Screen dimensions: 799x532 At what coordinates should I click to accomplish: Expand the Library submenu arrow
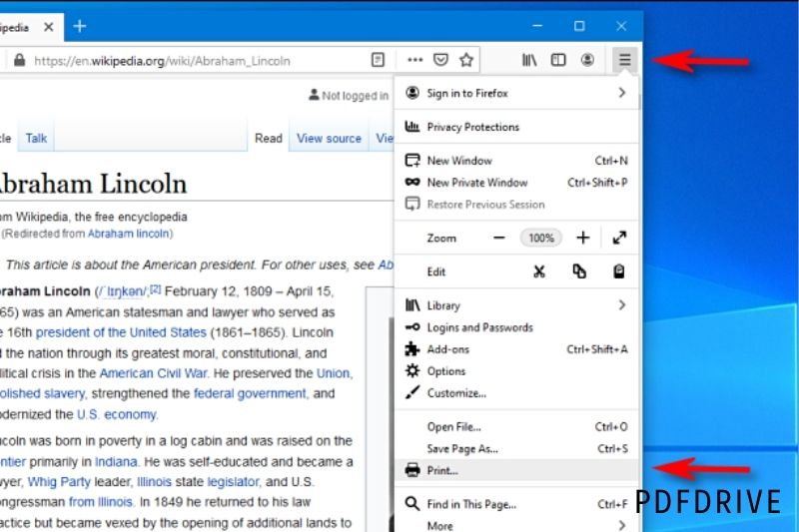(621, 305)
